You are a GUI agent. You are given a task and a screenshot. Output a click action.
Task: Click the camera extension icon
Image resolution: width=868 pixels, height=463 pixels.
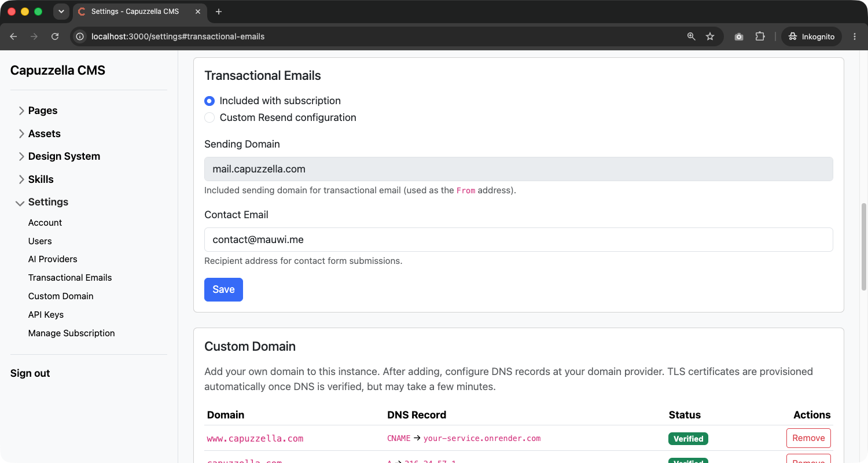[739, 36]
